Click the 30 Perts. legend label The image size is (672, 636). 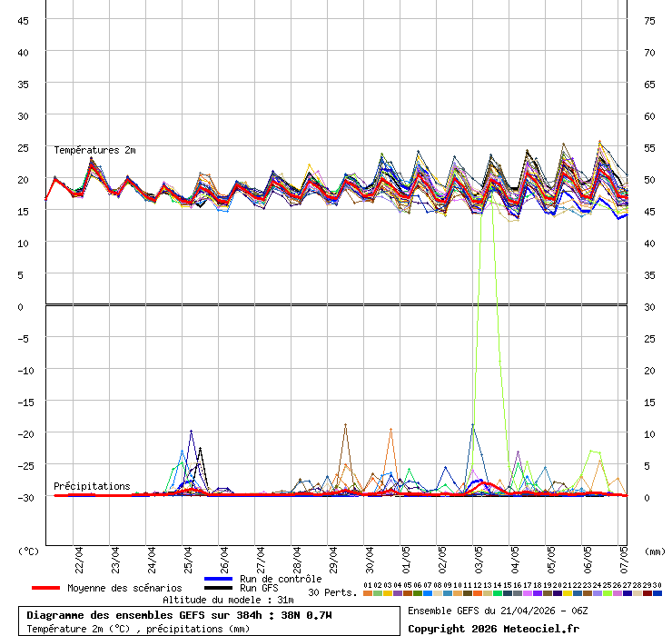coord(332,592)
